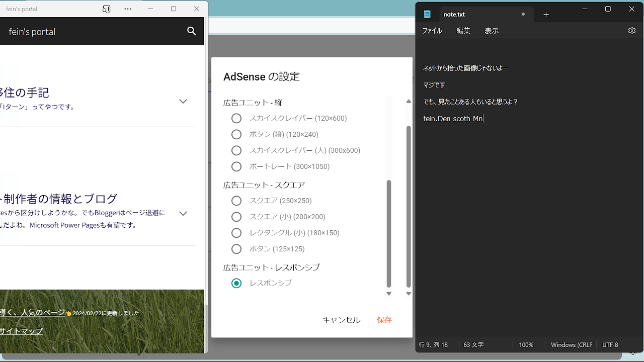Open the sidebar icon in fein's portal title bar

click(x=106, y=9)
